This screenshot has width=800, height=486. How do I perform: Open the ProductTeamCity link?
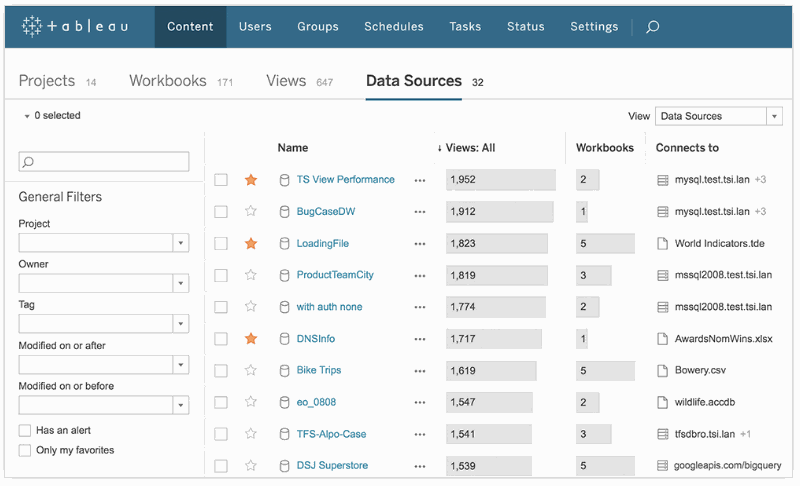(335, 275)
